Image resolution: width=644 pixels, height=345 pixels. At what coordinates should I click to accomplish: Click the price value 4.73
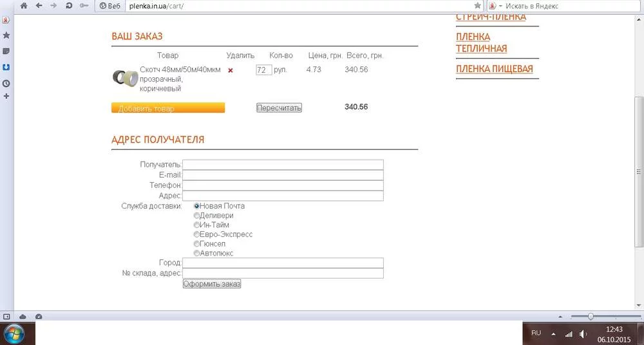(x=314, y=70)
